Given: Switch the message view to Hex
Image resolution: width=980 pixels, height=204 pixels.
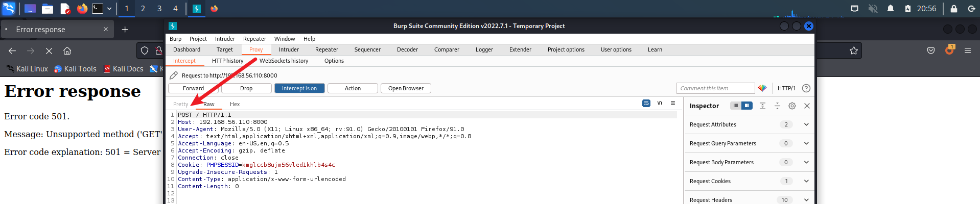Looking at the screenshot, I should pyautogui.click(x=235, y=104).
